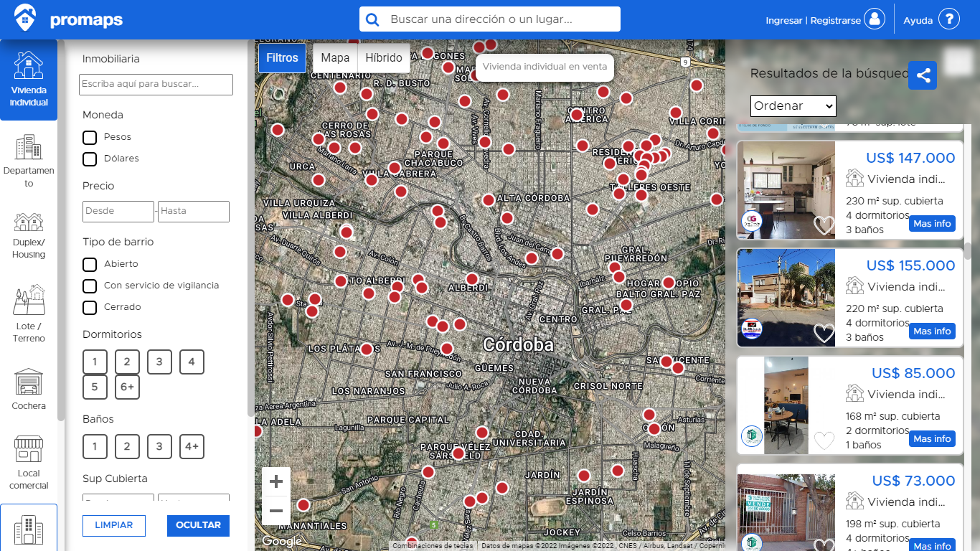Check Con servicio de vigilancia option
This screenshot has width=980, height=551.
(x=90, y=286)
